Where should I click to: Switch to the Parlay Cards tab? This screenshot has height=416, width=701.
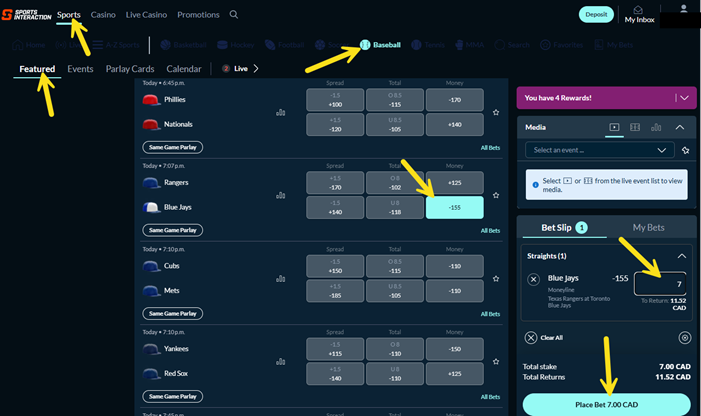(130, 69)
